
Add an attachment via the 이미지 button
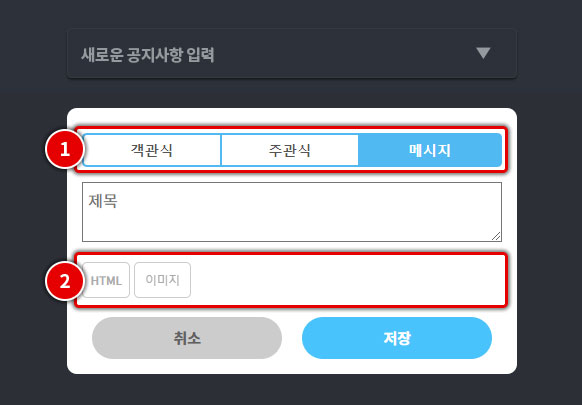(162, 280)
